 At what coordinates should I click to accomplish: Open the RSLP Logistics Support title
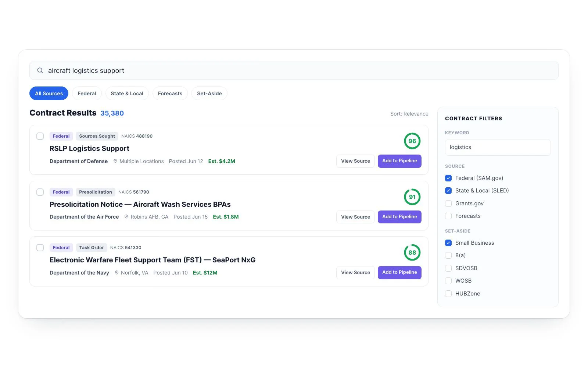pyautogui.click(x=89, y=148)
